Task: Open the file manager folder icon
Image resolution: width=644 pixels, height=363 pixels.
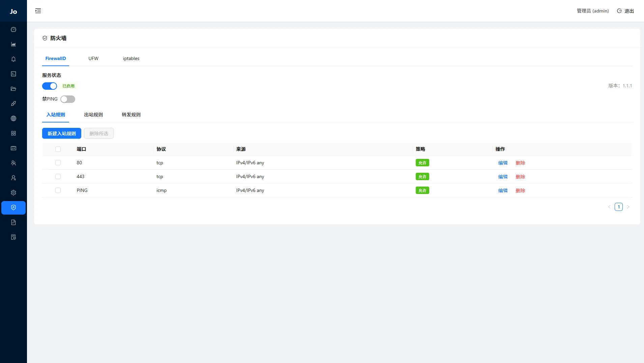Action: point(13,89)
